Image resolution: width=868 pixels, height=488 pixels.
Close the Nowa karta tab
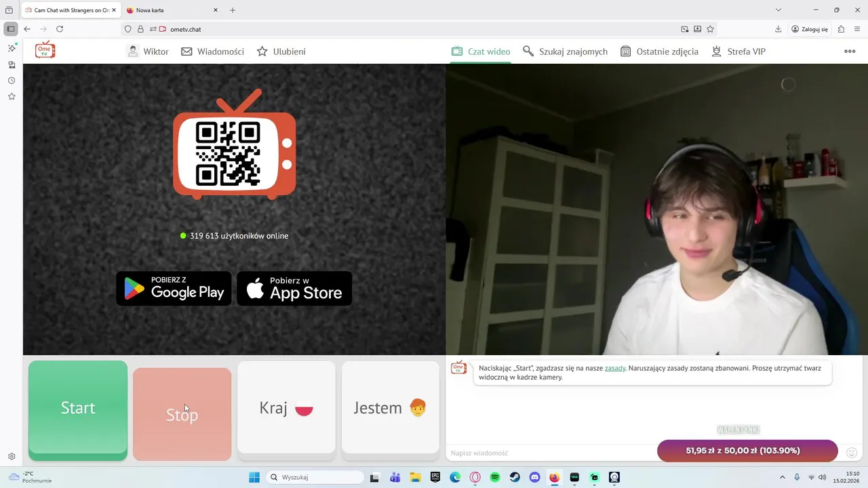pyautogui.click(x=216, y=10)
